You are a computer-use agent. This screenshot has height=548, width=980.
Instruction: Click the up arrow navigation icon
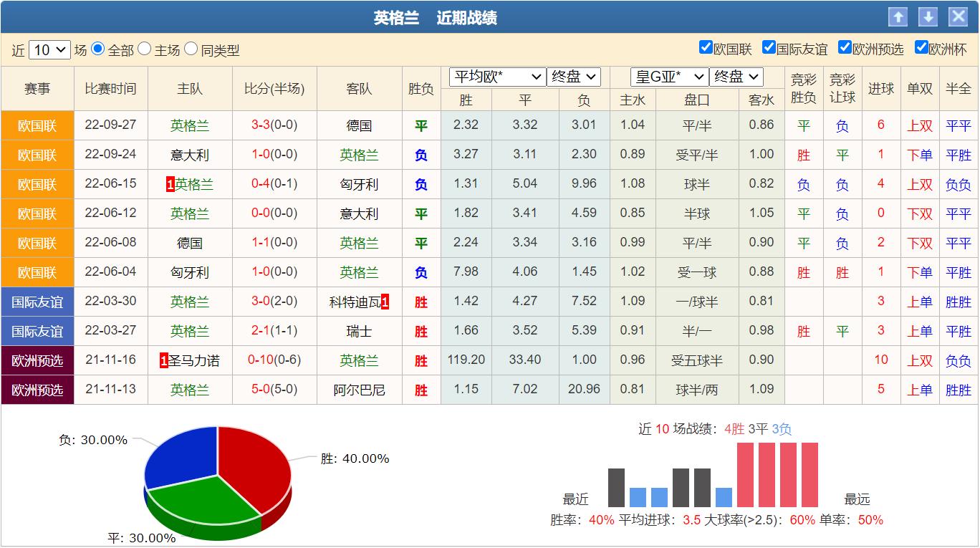pos(898,16)
